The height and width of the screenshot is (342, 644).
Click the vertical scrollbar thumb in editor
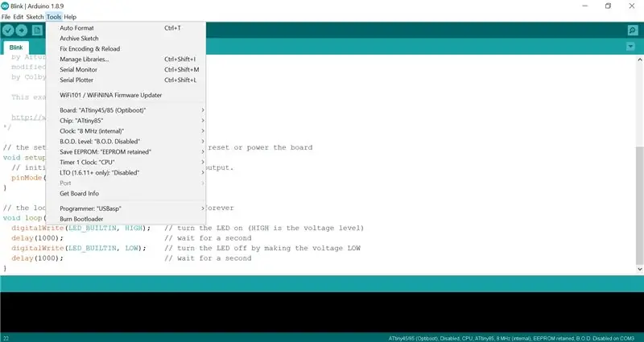coord(640,205)
